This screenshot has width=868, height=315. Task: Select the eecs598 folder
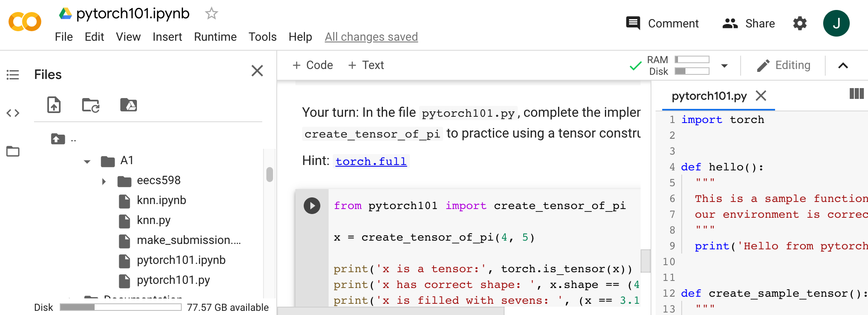[149, 180]
